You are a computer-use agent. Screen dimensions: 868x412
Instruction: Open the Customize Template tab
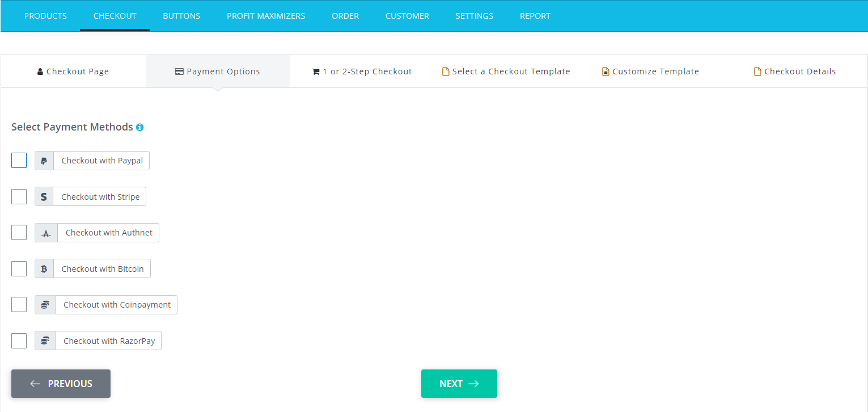(650, 72)
